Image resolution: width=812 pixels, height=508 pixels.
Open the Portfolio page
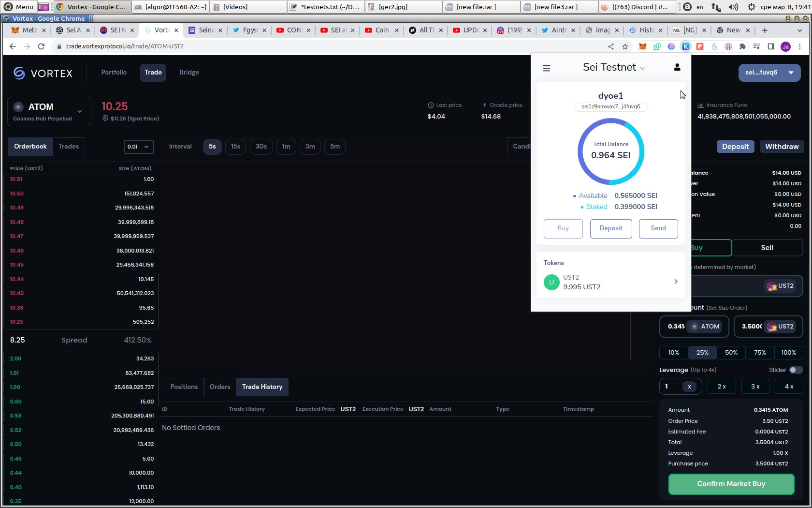(x=114, y=73)
